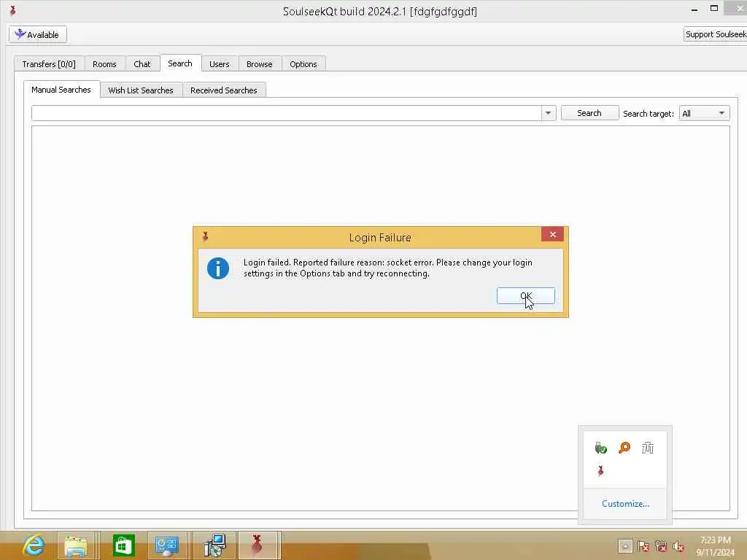Click the Soulseek icon in main title bar
The image size is (747, 560).
click(13, 10)
